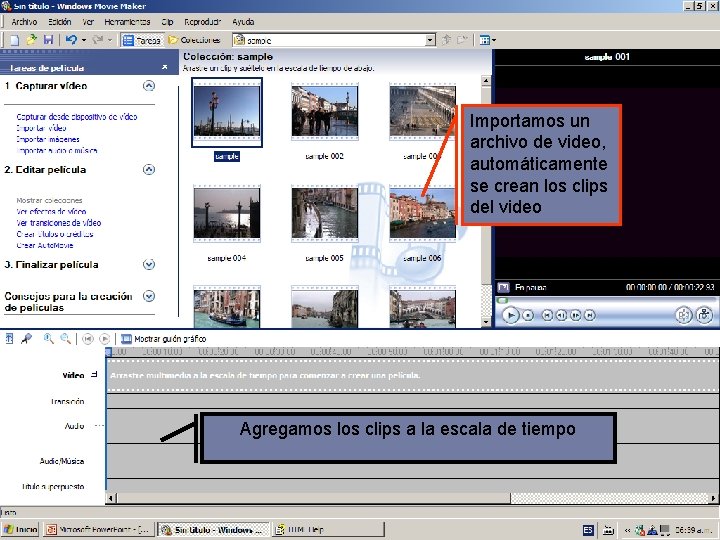
Task: Click the Up One Level icon
Action: [x=446, y=40]
